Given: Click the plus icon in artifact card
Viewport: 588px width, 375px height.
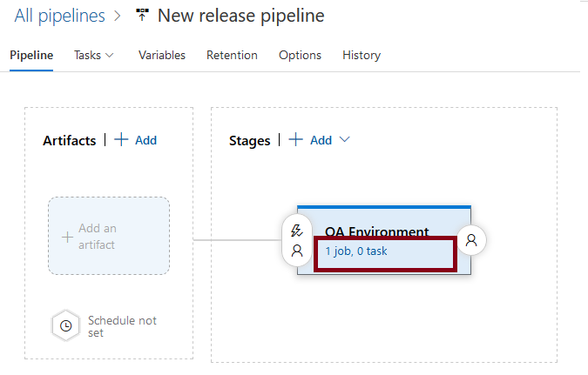Looking at the screenshot, I should click(67, 237).
